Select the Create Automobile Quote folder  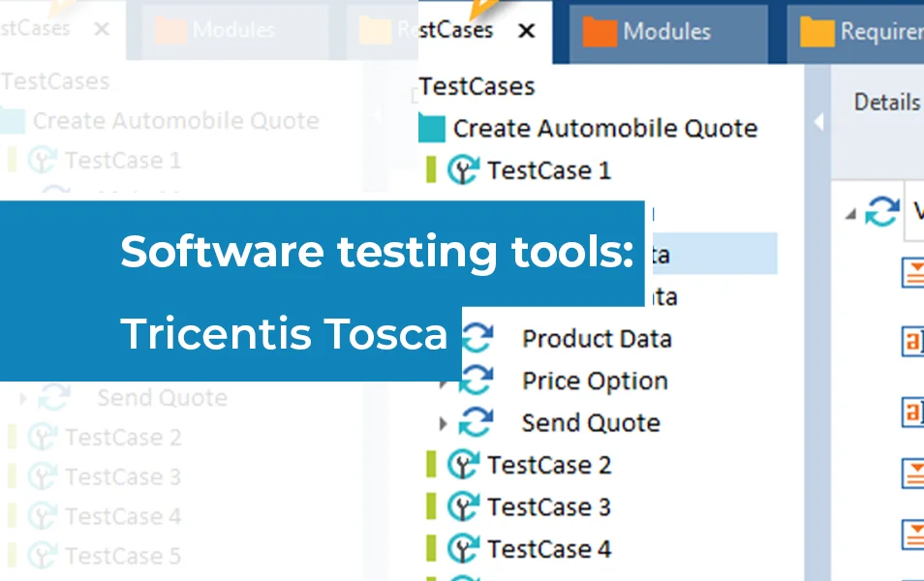[607, 128]
